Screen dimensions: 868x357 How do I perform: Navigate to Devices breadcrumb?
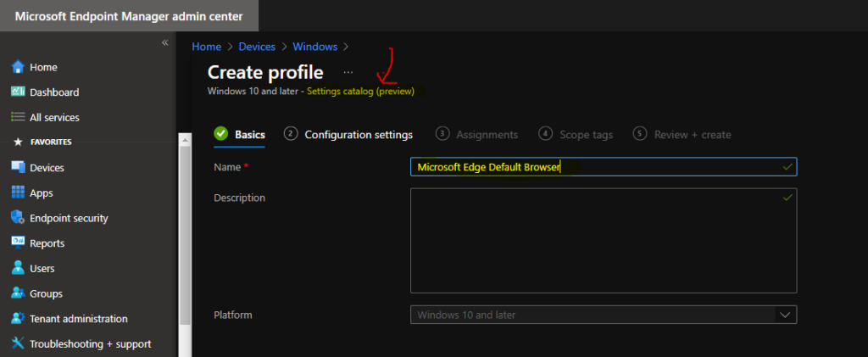[257, 47]
